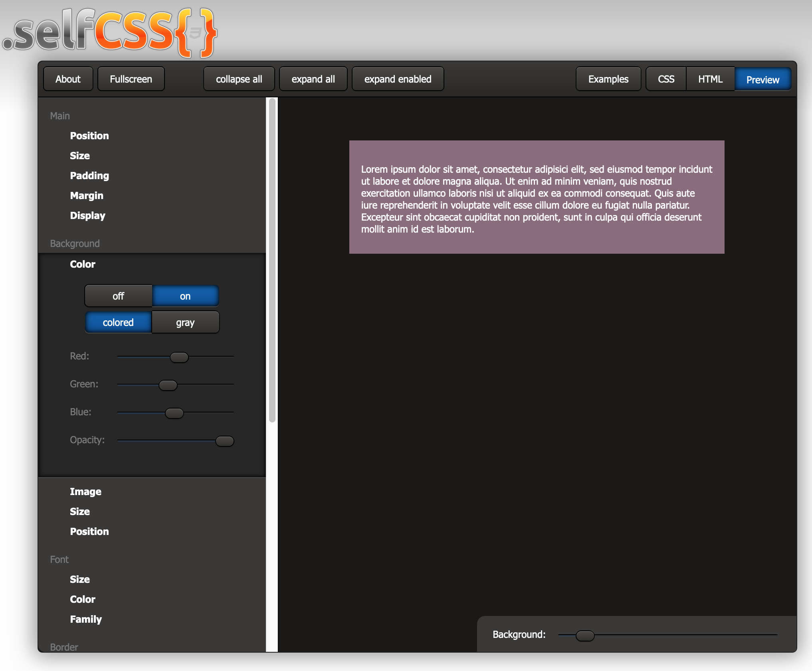Collapse the Background Color section

tap(83, 264)
